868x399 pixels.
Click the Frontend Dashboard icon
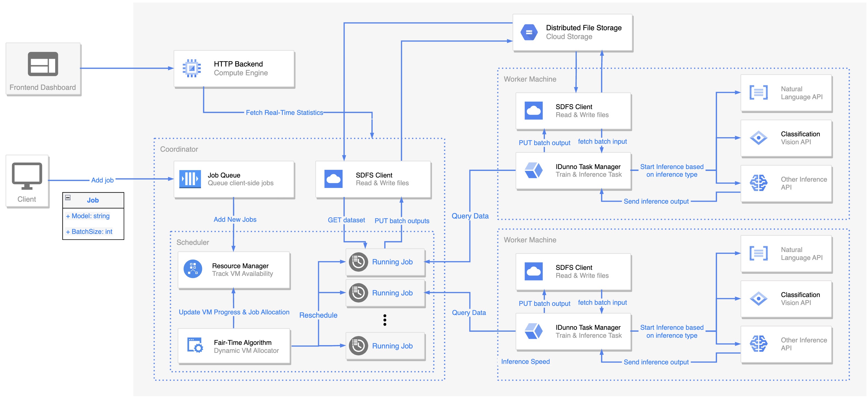43,64
